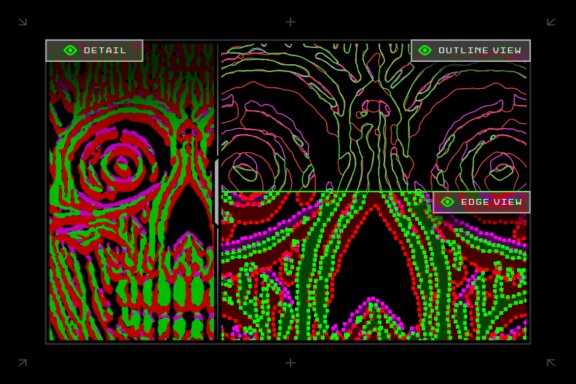Click the DETAIL label text
Viewport: 576px width, 384px height.
coord(105,50)
